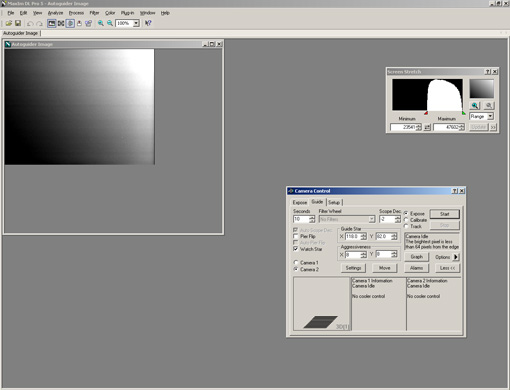Click the help question mark in Screen Stretch
Screen dimensions: 510x390
click(488, 72)
